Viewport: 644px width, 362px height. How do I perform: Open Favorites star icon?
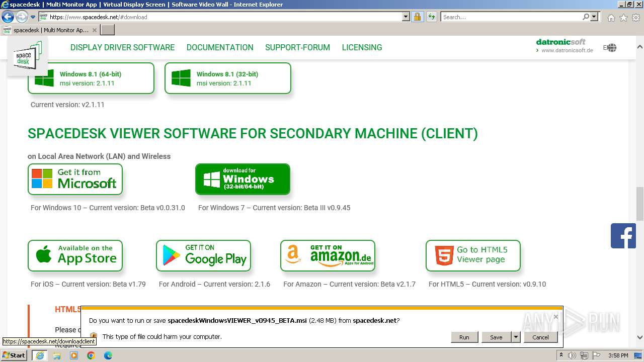click(623, 18)
